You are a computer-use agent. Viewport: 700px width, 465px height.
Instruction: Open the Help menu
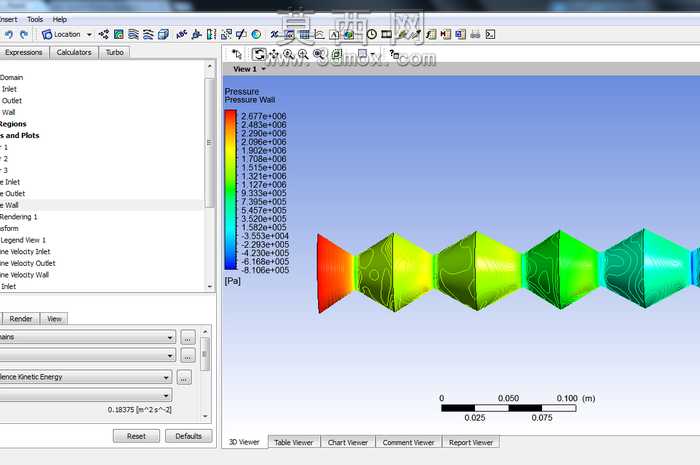59,19
